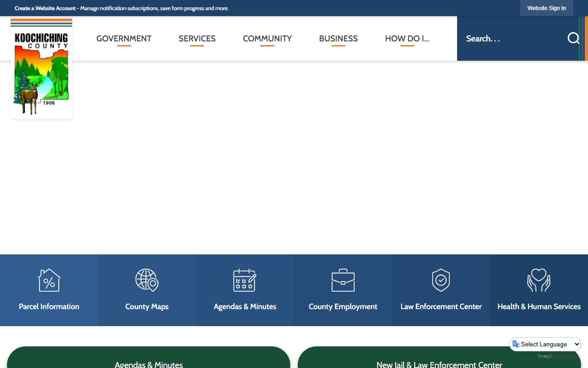Viewport: 588px width, 368px height.
Task: Click the Agendas & Minutes calendar icon
Action: pyautogui.click(x=245, y=280)
